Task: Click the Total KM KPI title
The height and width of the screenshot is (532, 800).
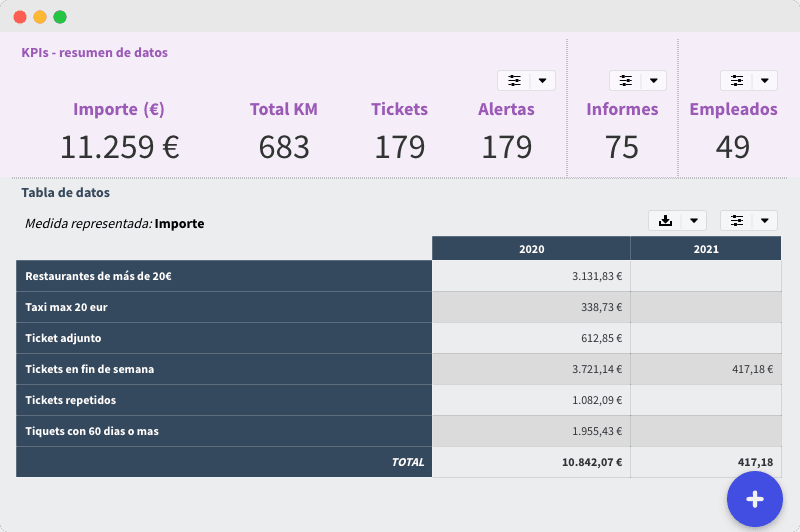Action: click(x=284, y=109)
